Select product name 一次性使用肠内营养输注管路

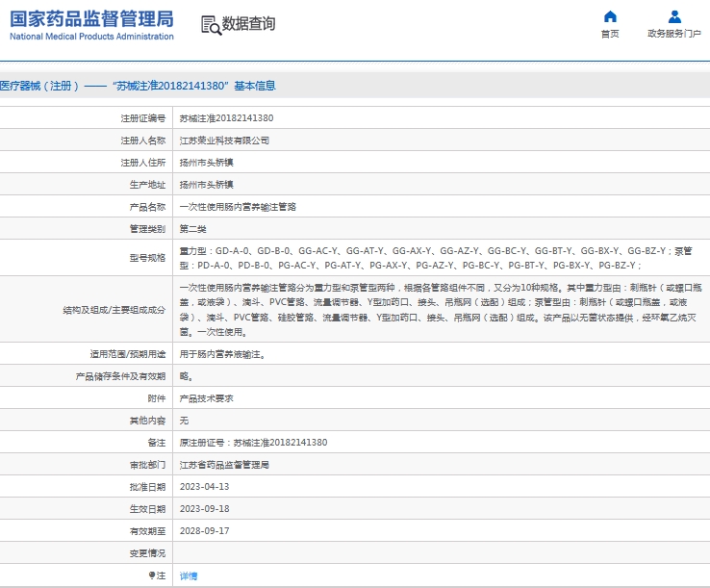click(x=238, y=207)
